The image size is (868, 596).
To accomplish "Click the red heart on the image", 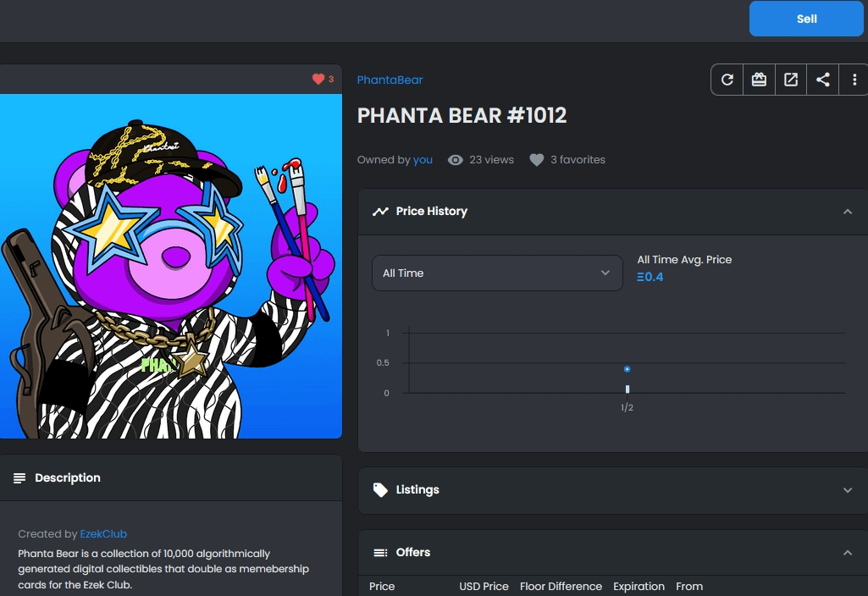I will 318,79.
